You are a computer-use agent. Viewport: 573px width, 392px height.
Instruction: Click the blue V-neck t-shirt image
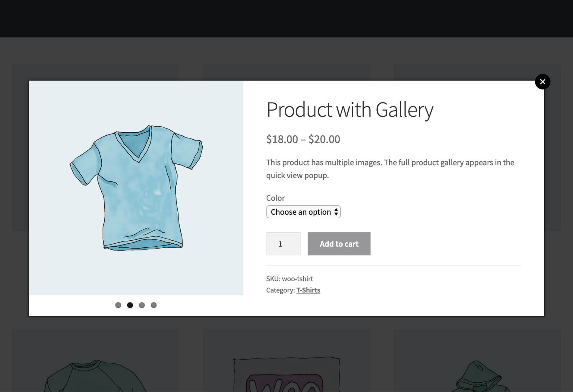(136, 188)
